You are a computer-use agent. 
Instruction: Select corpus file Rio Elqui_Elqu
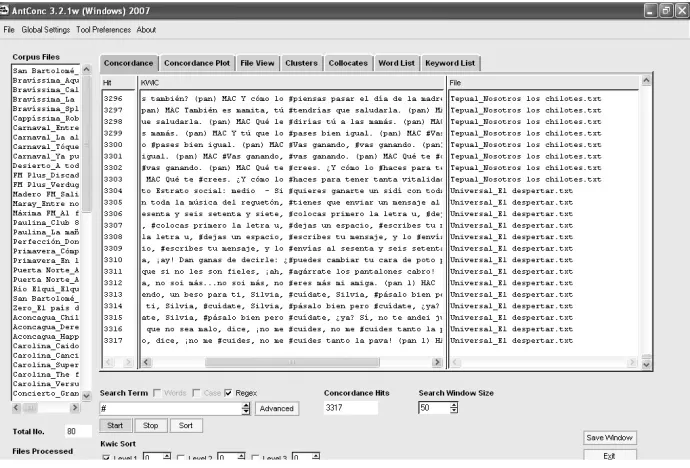pos(46,289)
